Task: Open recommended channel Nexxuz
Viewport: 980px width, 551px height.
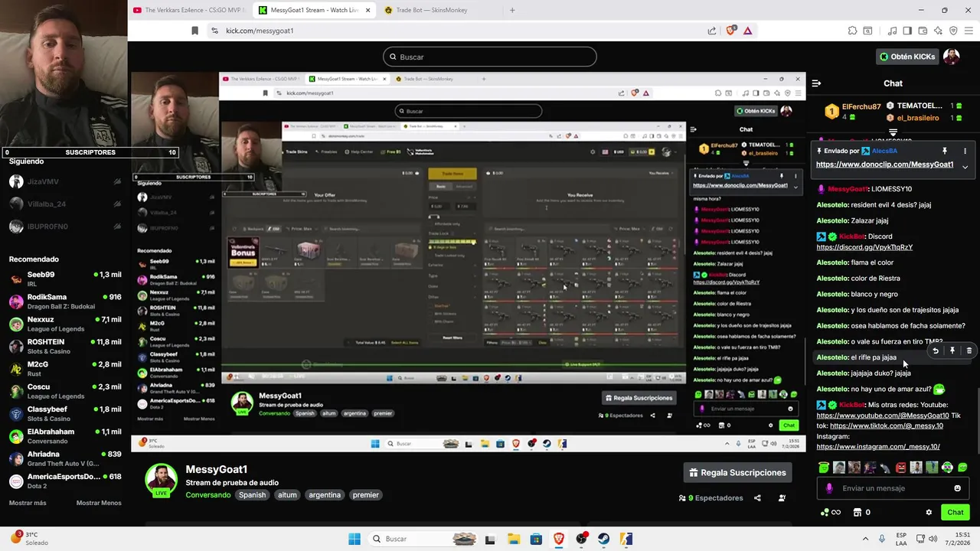Action: 65,324
